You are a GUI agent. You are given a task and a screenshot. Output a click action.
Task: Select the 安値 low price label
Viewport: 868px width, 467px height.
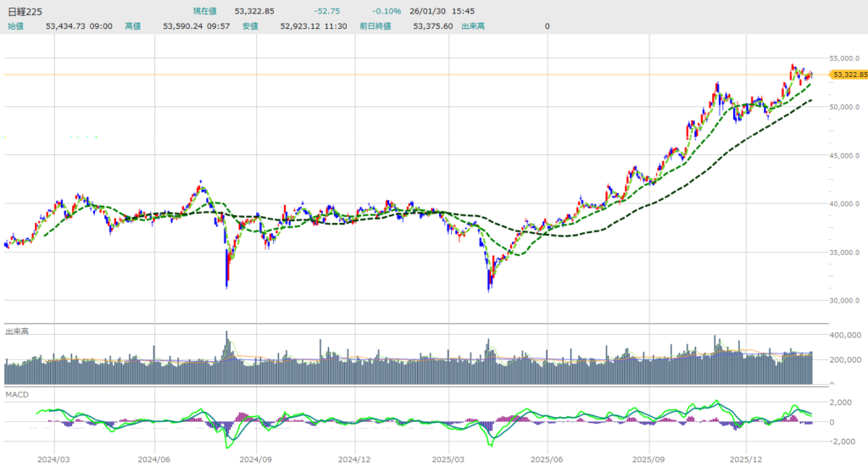(x=250, y=26)
